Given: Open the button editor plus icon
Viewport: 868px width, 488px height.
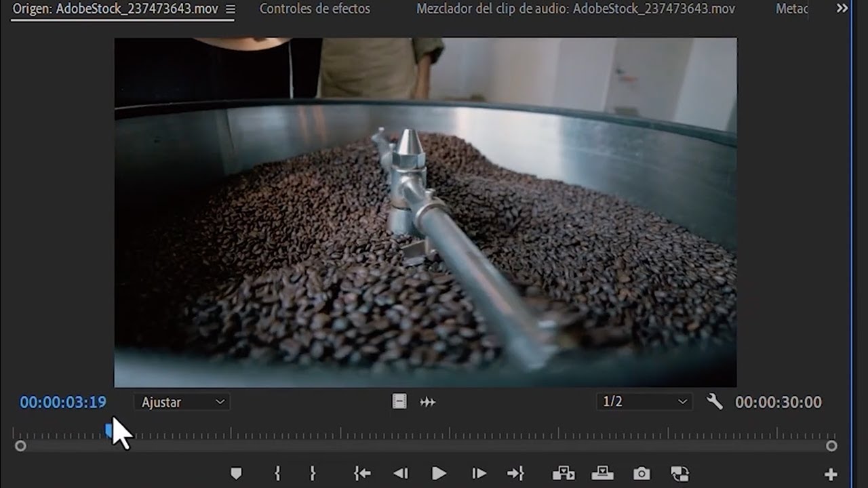Looking at the screenshot, I should [831, 474].
